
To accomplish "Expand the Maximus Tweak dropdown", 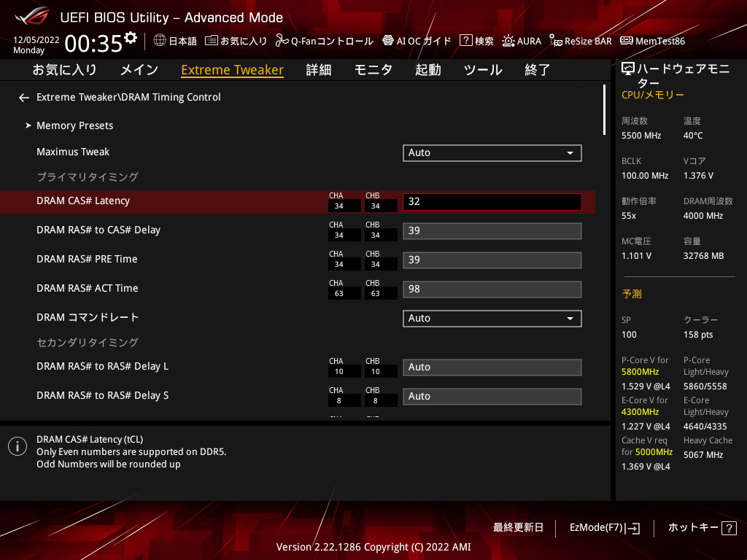I will [x=492, y=152].
